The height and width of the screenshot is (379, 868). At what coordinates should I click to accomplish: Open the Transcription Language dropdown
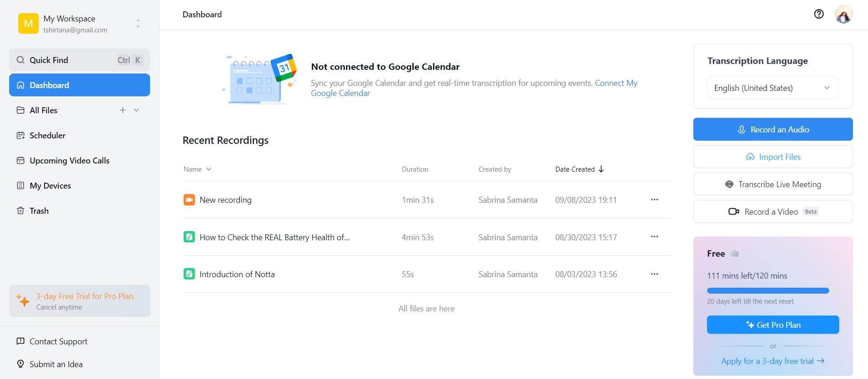click(773, 88)
